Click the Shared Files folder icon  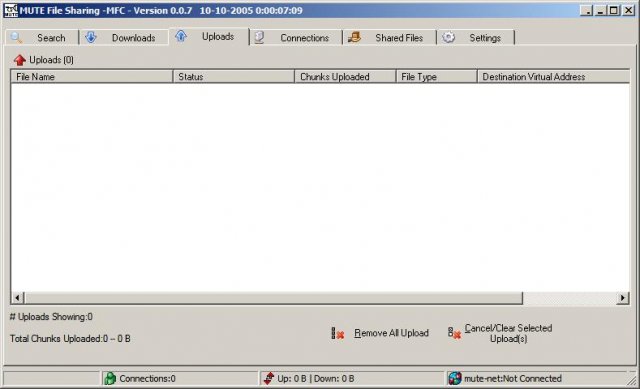(x=354, y=38)
